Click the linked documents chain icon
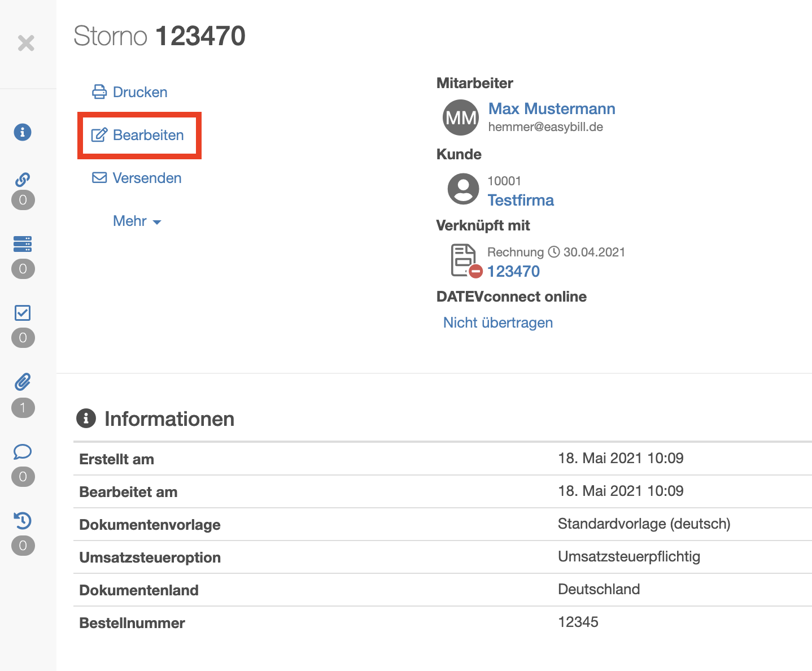Viewport: 812px width, 671px height. pyautogui.click(x=23, y=180)
